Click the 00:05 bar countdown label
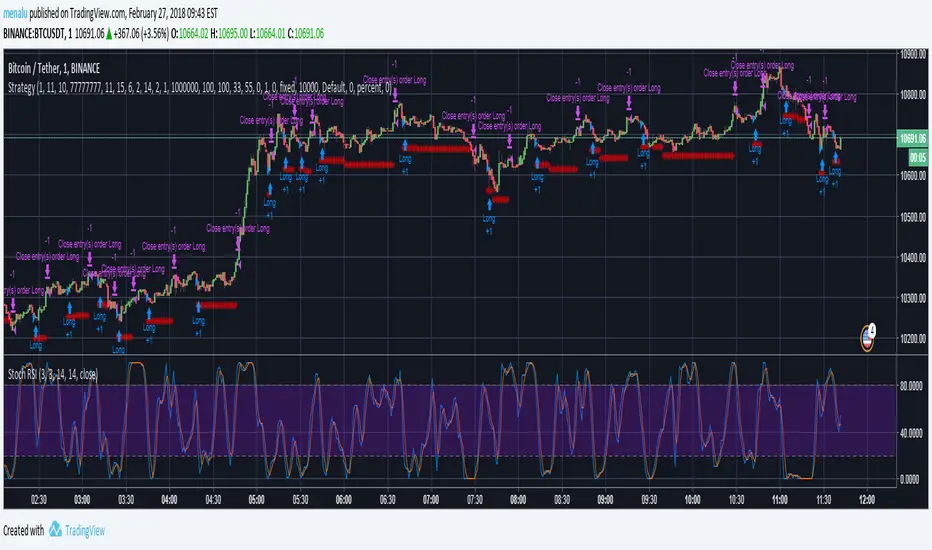 tap(918, 158)
